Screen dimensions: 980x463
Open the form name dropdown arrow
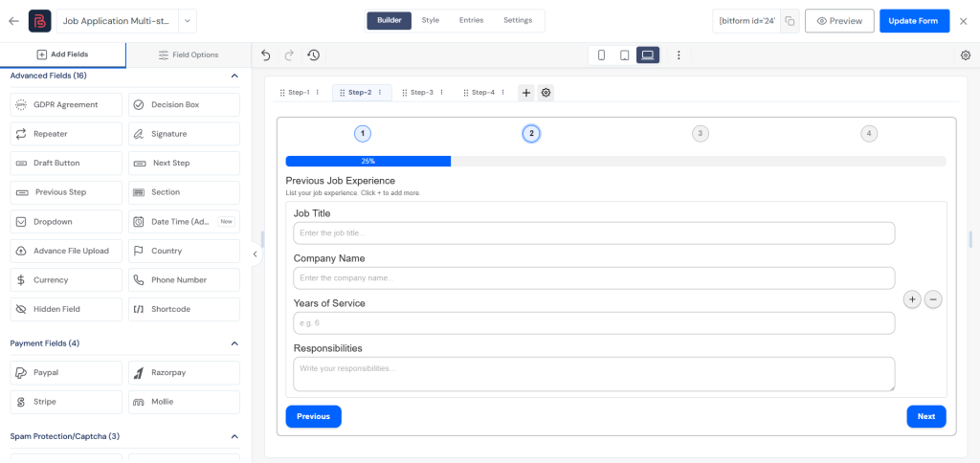[188, 21]
